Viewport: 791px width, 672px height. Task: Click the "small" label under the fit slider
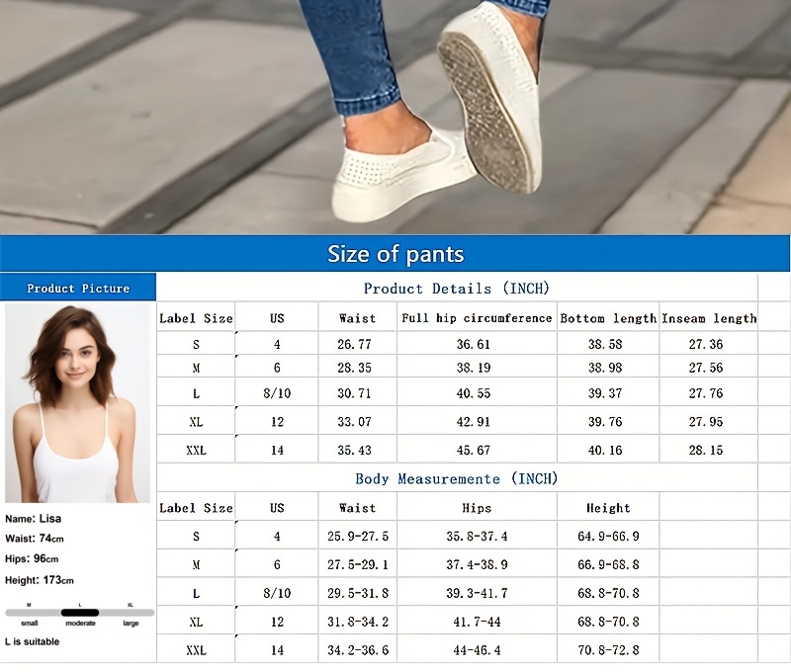tap(30, 624)
